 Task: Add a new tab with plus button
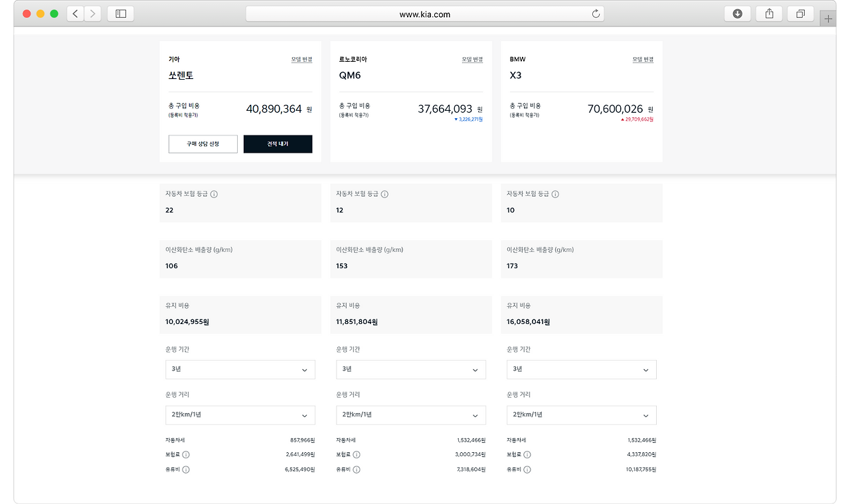coord(828,19)
